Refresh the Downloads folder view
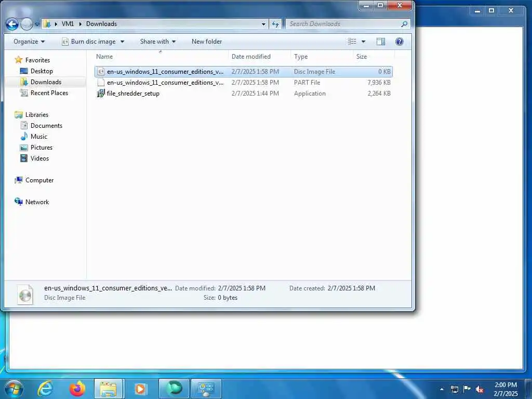This screenshot has height=399, width=532. [x=275, y=24]
